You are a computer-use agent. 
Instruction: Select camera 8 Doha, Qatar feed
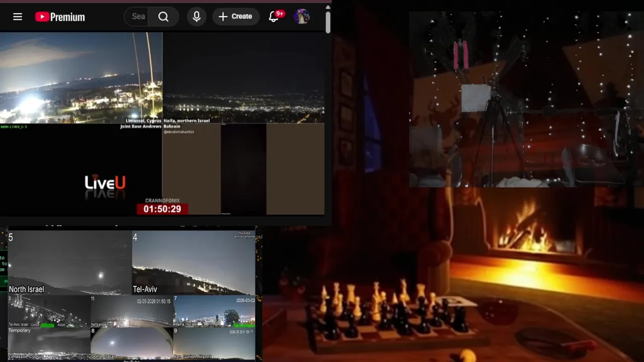pyautogui.click(x=131, y=343)
